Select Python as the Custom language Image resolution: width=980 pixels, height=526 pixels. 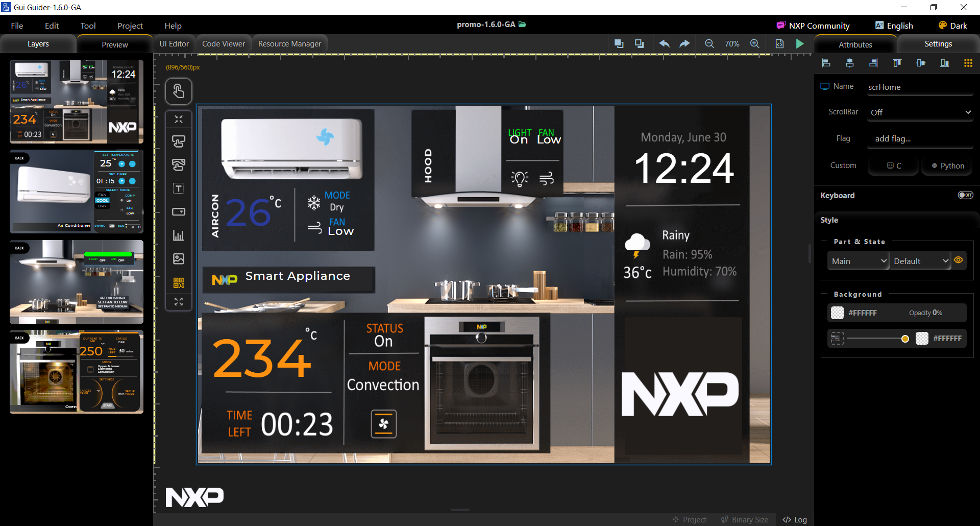(x=947, y=165)
